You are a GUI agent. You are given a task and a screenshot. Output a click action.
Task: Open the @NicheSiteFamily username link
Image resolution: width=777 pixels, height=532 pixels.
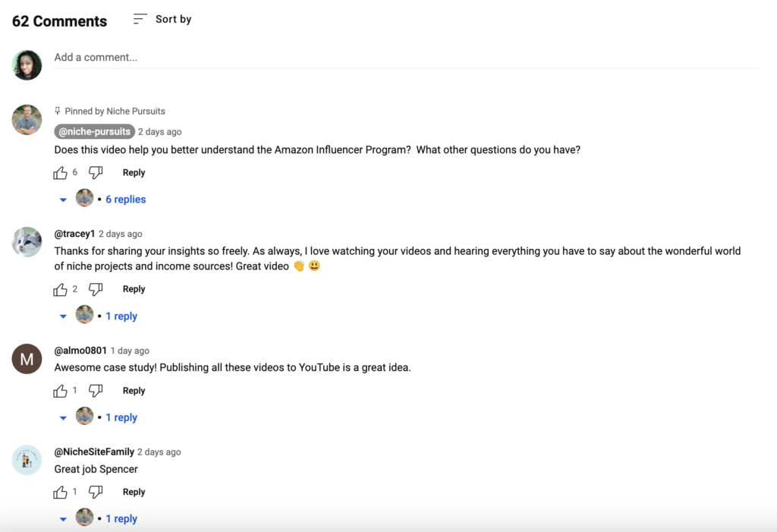click(x=94, y=452)
